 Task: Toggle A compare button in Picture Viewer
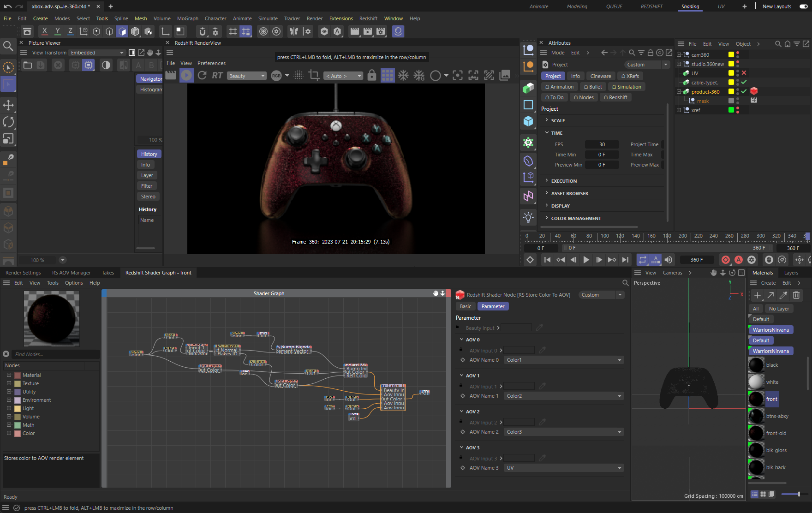tap(138, 65)
